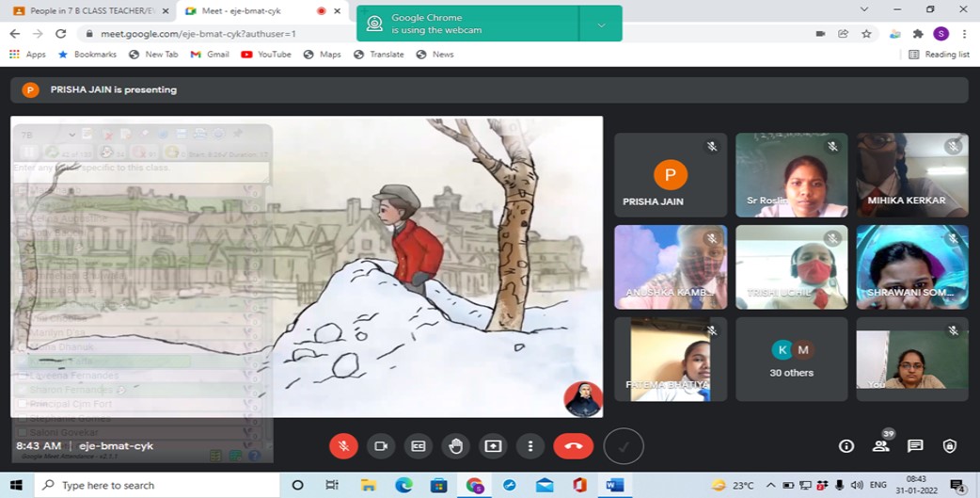The height and width of the screenshot is (498, 980).
Task: Open the Apps bookmark shortcut
Action: [27, 55]
